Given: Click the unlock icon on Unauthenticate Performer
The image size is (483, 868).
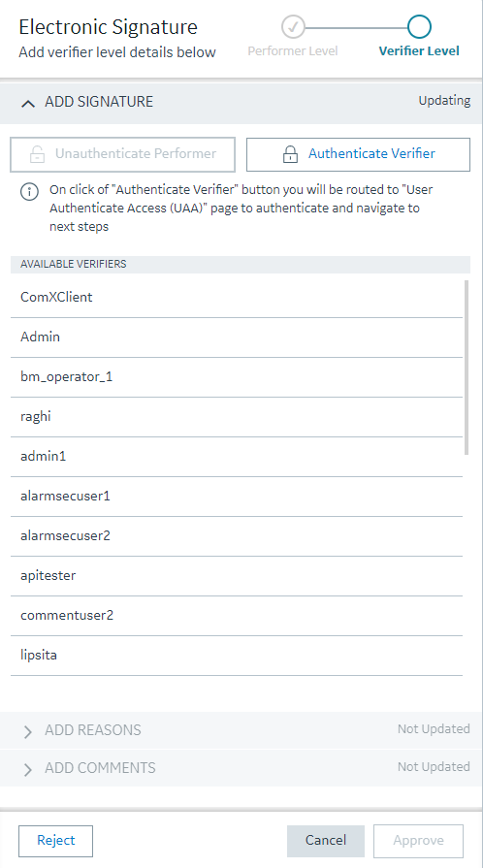Looking at the screenshot, I should tap(37, 154).
